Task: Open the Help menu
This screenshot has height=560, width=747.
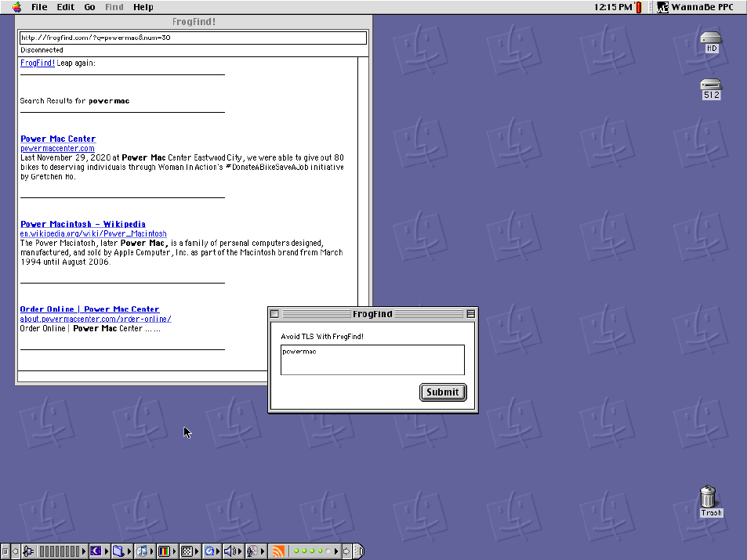Action: (143, 7)
